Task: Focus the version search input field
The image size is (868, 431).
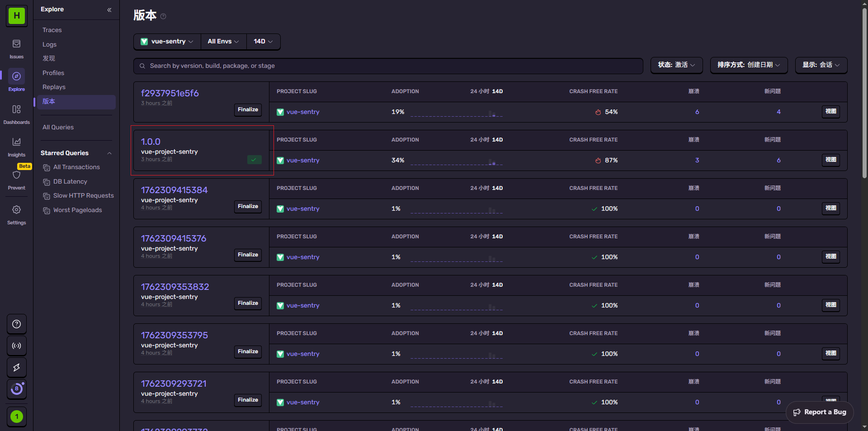Action: tap(389, 66)
